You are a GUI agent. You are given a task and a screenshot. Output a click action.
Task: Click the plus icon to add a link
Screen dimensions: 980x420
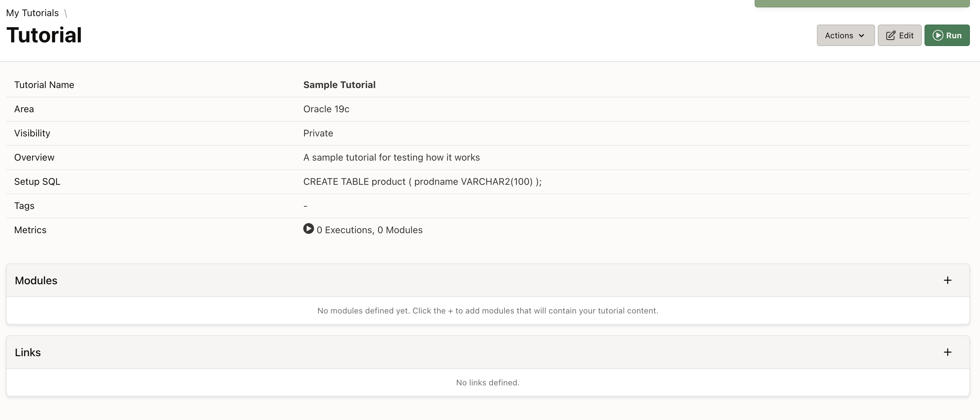point(947,352)
